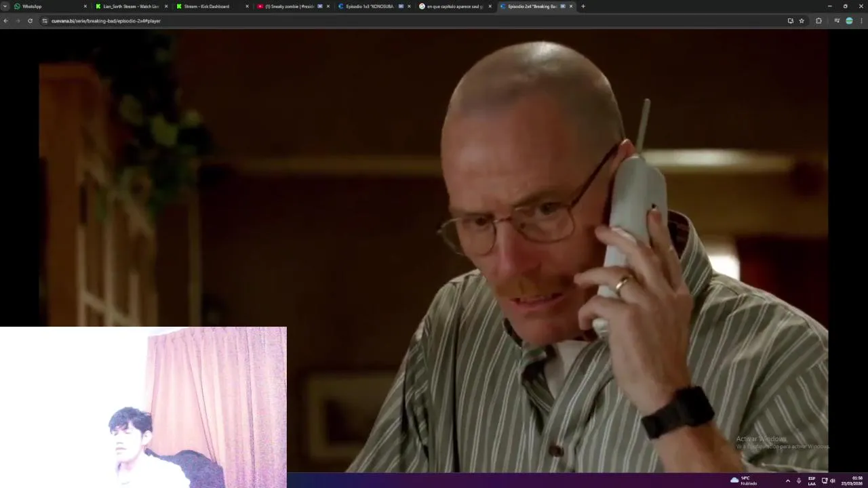The height and width of the screenshot is (488, 868).
Task: Switch the ESP LAA keyboard language
Action: [x=812, y=481]
